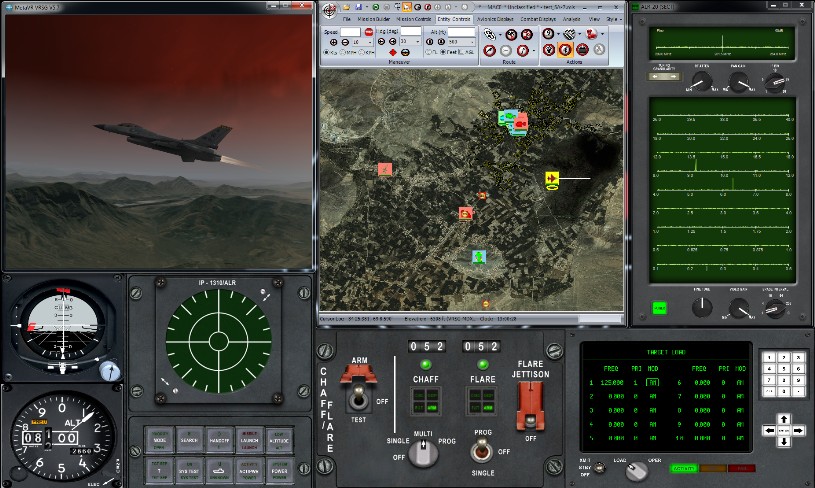This screenshot has height=488, width=815.
Task: Click the up arrow on target load keypad
Action: [784, 419]
